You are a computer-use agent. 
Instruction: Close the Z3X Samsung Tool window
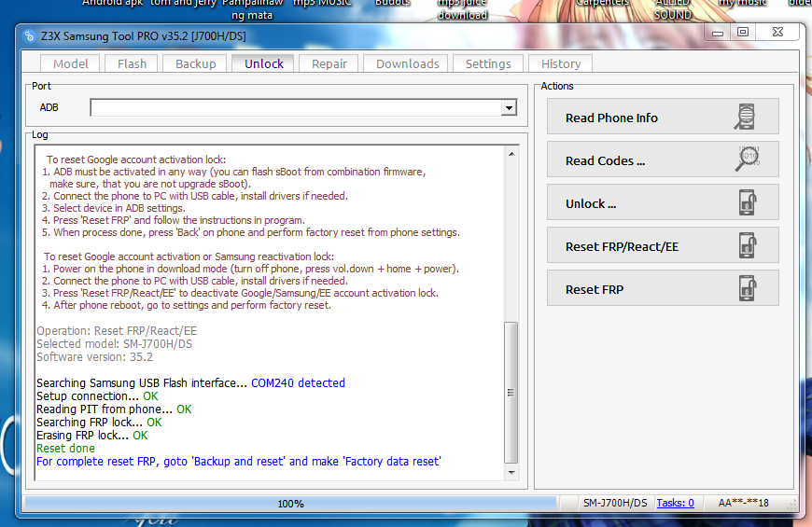[x=777, y=32]
